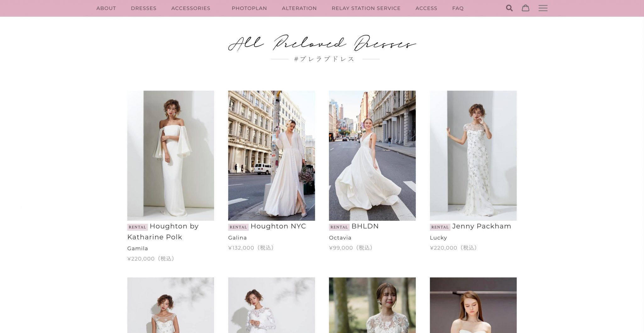The image size is (644, 333).
Task: Open the Gamila dress photo
Action: coord(171,156)
